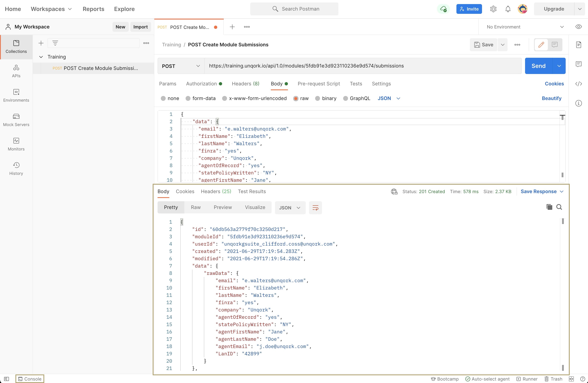Viewport: 588px width, 383px height.
Task: Click the Search Postman box
Action: click(x=294, y=9)
